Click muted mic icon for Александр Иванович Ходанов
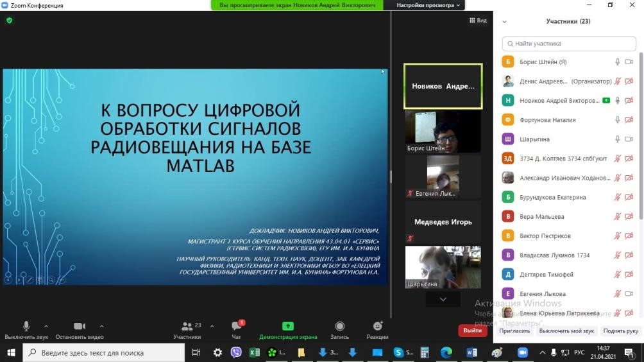 coord(617,178)
